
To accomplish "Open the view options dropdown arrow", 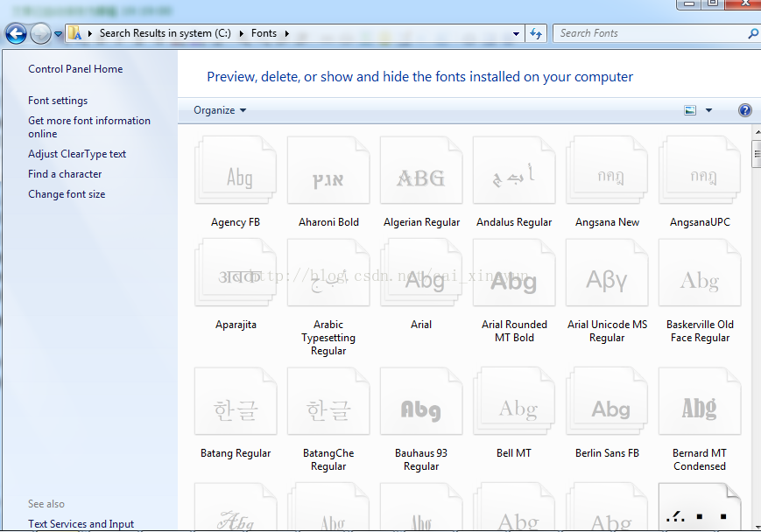I will pyautogui.click(x=708, y=110).
